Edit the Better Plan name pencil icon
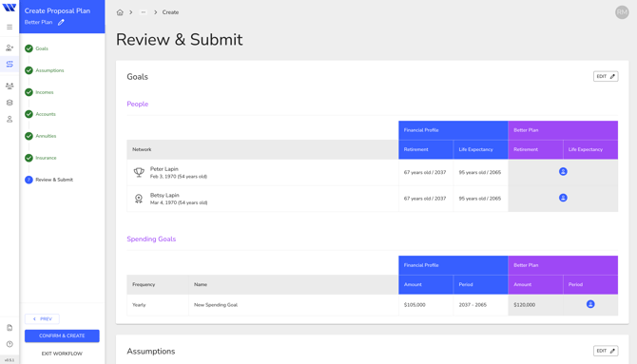 coord(61,23)
